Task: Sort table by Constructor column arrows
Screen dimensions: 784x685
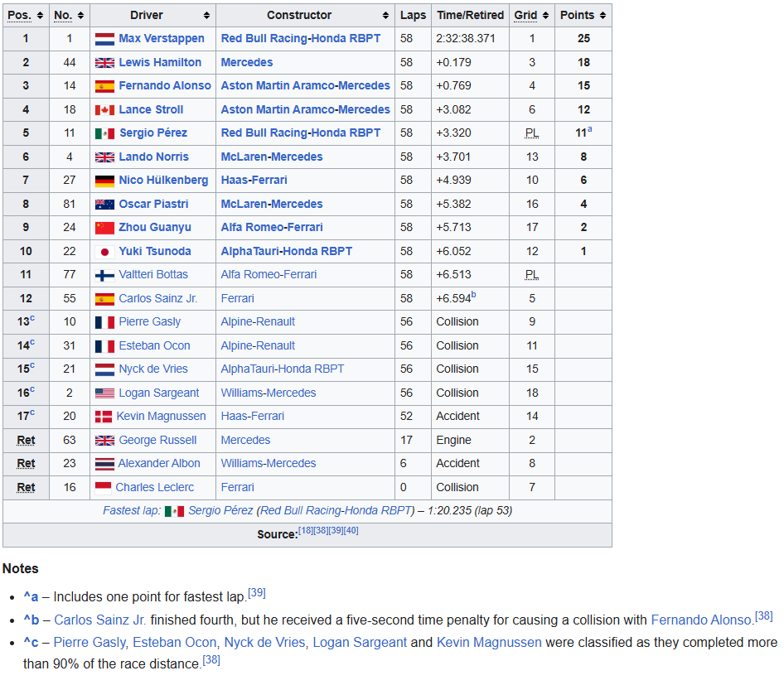Action: coord(385,16)
